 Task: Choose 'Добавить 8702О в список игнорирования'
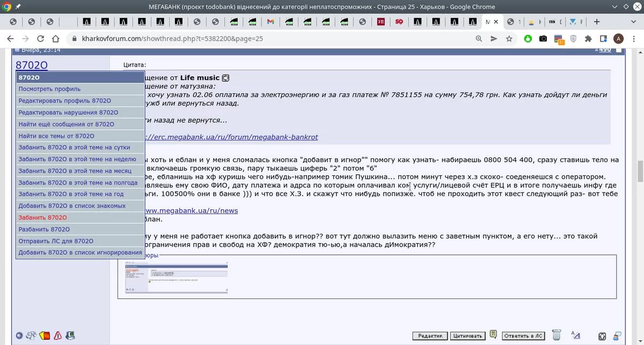click(x=80, y=253)
